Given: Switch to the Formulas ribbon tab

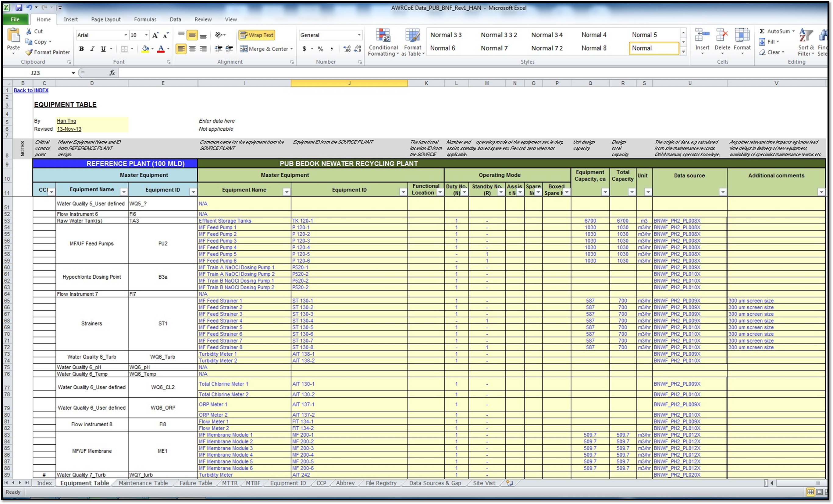Looking at the screenshot, I should [x=145, y=19].
